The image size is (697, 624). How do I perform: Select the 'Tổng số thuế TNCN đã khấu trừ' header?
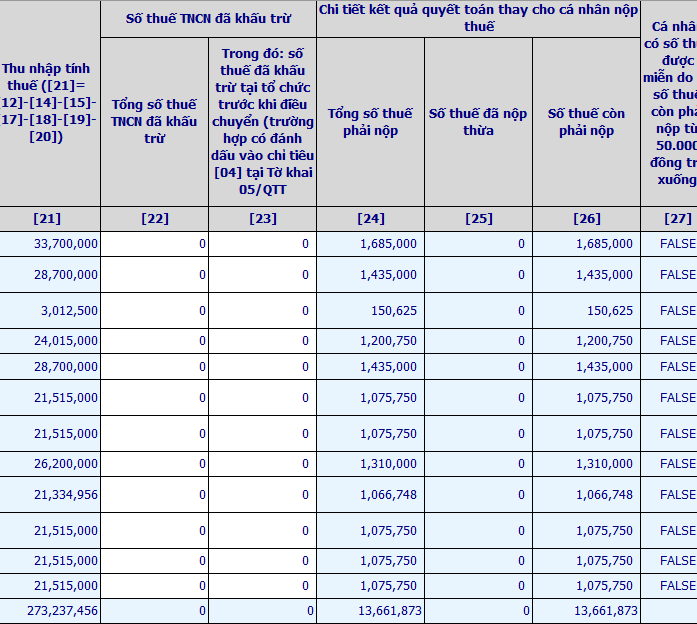[x=154, y=122]
